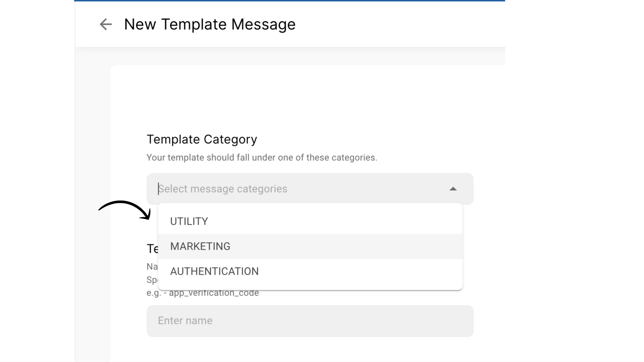Collapse dropdown using the up caret
This screenshot has width=644, height=362.
tap(453, 189)
